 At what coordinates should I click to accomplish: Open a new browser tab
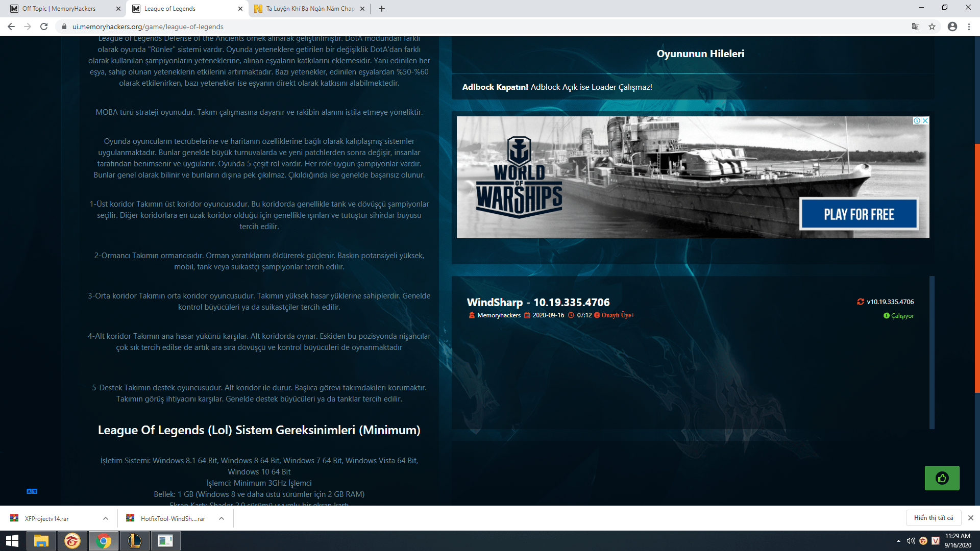[x=382, y=9]
